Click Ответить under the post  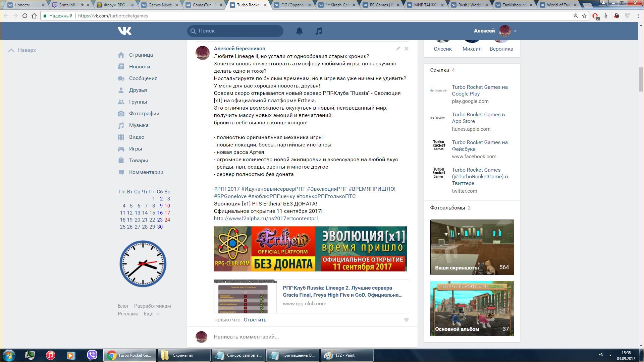click(x=255, y=320)
